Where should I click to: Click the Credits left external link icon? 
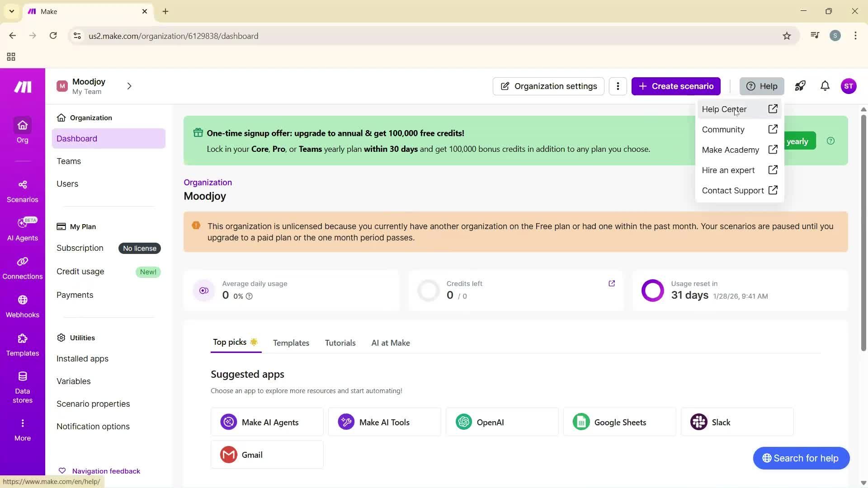click(612, 283)
